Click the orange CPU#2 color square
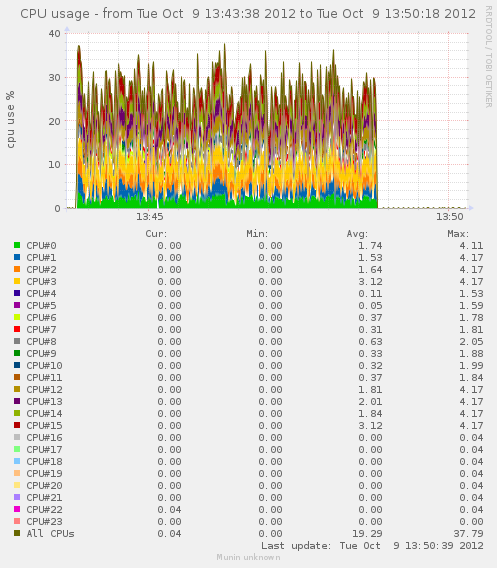 click(x=17, y=269)
